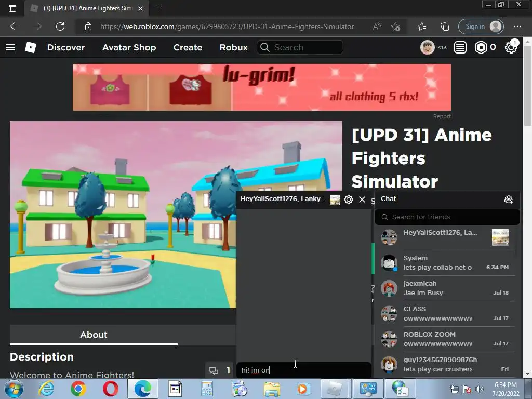
Task: Click the Edge Sign in button
Action: coord(481,26)
